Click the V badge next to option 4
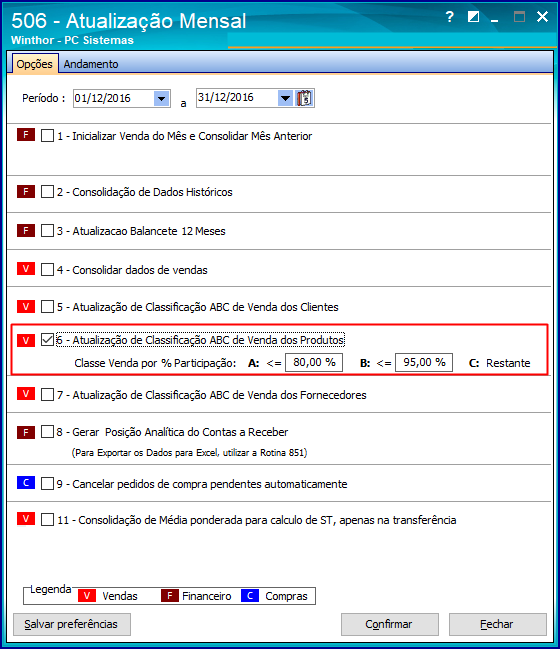The image size is (560, 649). 26,269
